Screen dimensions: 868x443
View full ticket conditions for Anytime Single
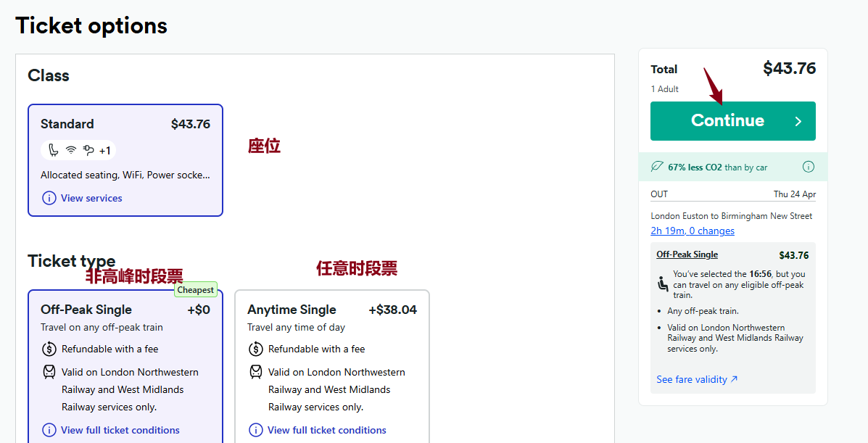click(326, 430)
